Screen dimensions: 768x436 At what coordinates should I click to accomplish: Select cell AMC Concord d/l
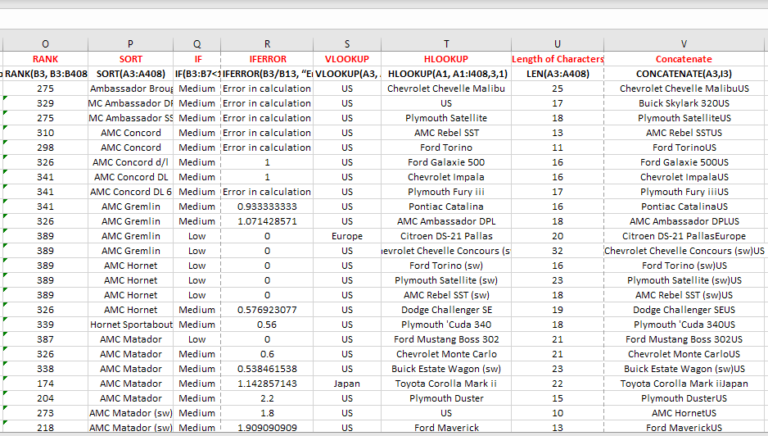point(131,162)
